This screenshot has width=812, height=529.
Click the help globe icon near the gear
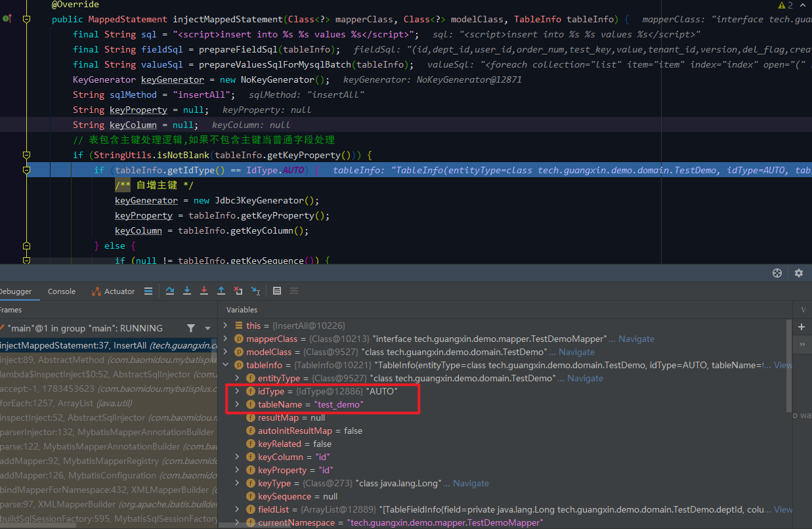tap(777, 272)
